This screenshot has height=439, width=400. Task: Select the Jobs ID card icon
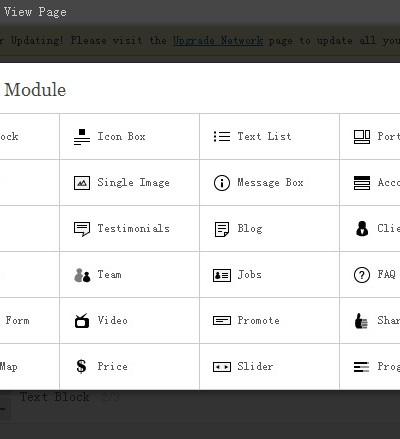tap(222, 275)
